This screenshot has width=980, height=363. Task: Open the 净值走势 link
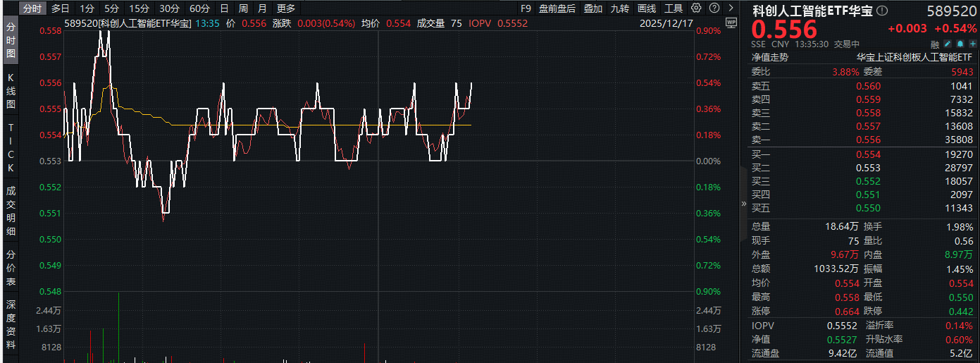tap(770, 57)
